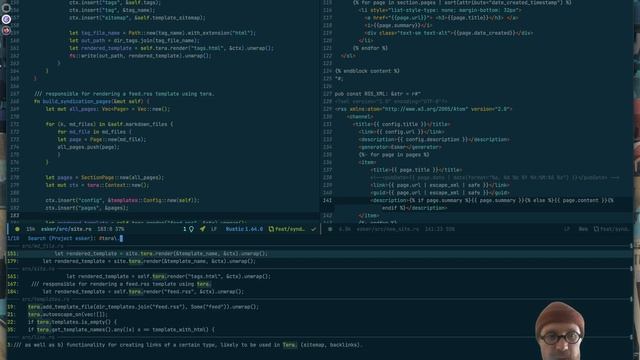Select search result line 167 feed.rss comment
Image resolution: width=640 pixels, height=360 pixels.
coord(320,284)
